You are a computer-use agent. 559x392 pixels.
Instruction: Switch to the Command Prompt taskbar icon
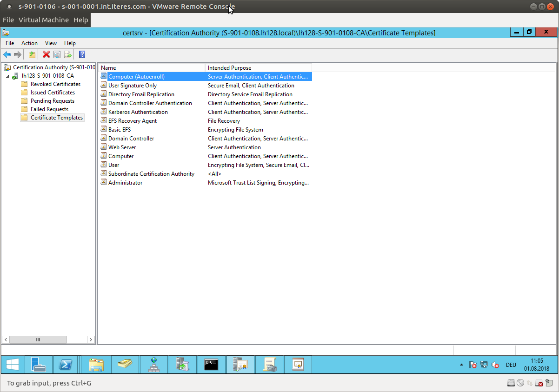(x=212, y=365)
